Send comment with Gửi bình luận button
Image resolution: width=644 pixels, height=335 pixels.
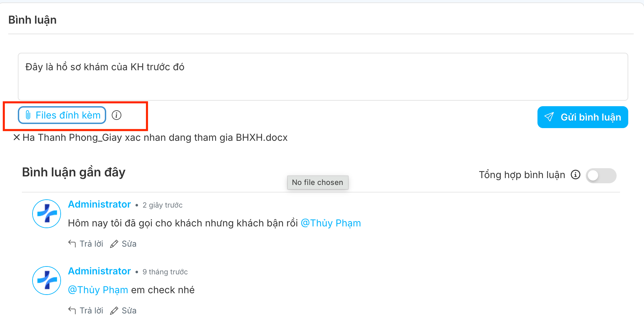click(x=582, y=117)
